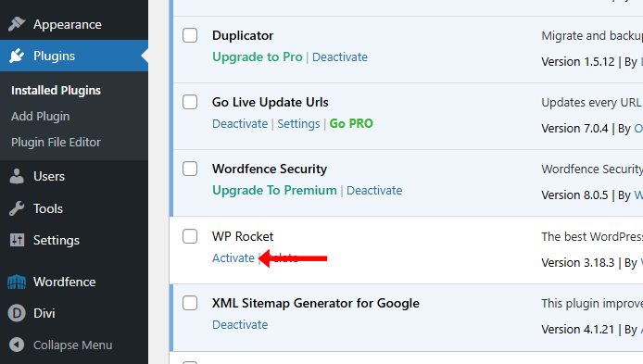Activate the WP Rocket plugin

tap(233, 257)
